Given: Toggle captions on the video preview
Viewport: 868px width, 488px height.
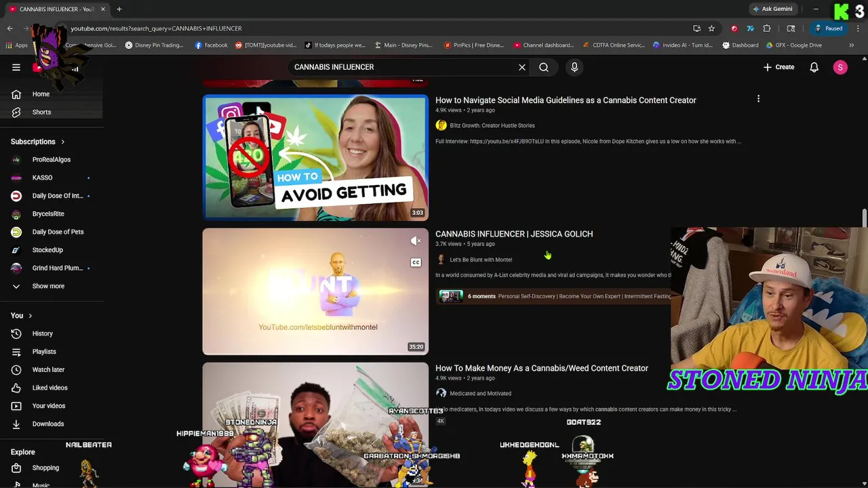Looking at the screenshot, I should click(416, 262).
